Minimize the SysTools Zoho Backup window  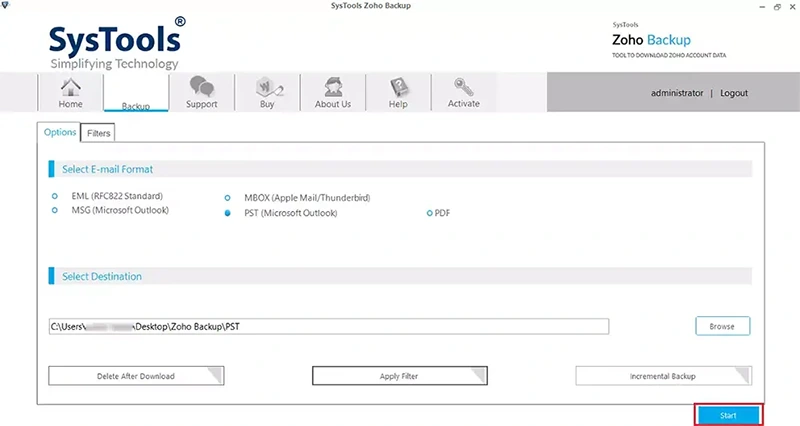pos(762,7)
